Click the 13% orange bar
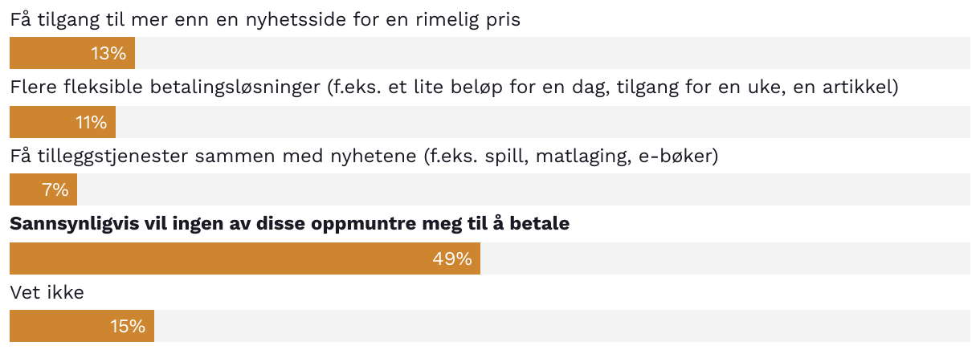 pyautogui.click(x=72, y=54)
